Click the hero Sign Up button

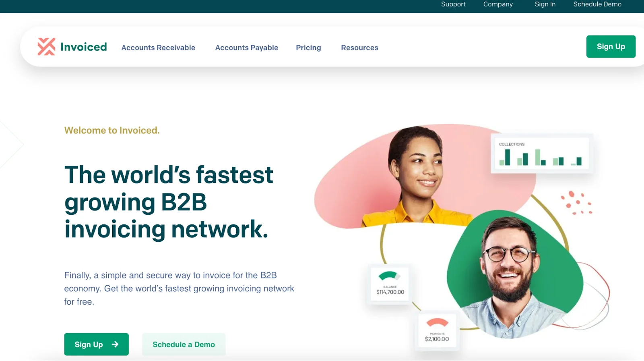click(96, 344)
